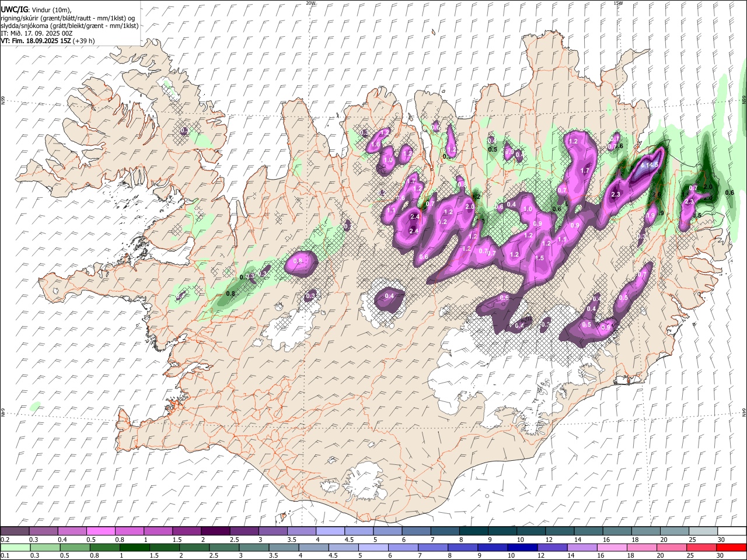Pick the darkest purple snow swatch at 2
This screenshot has height=560, width=747.
pos(216,531)
